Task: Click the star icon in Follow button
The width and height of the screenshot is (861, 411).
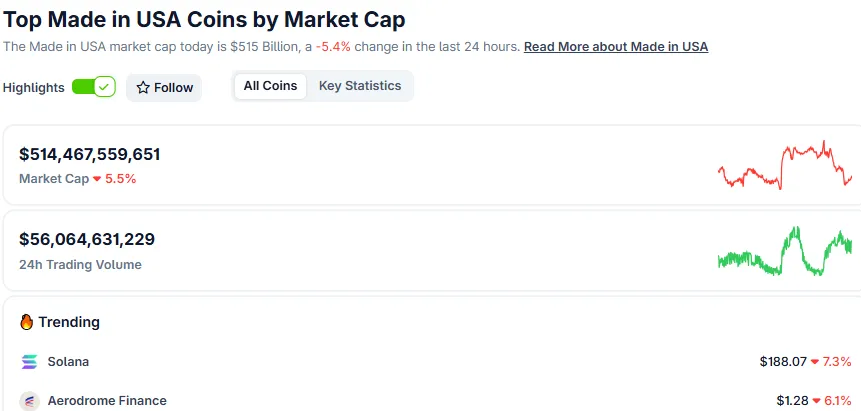Action: (143, 88)
